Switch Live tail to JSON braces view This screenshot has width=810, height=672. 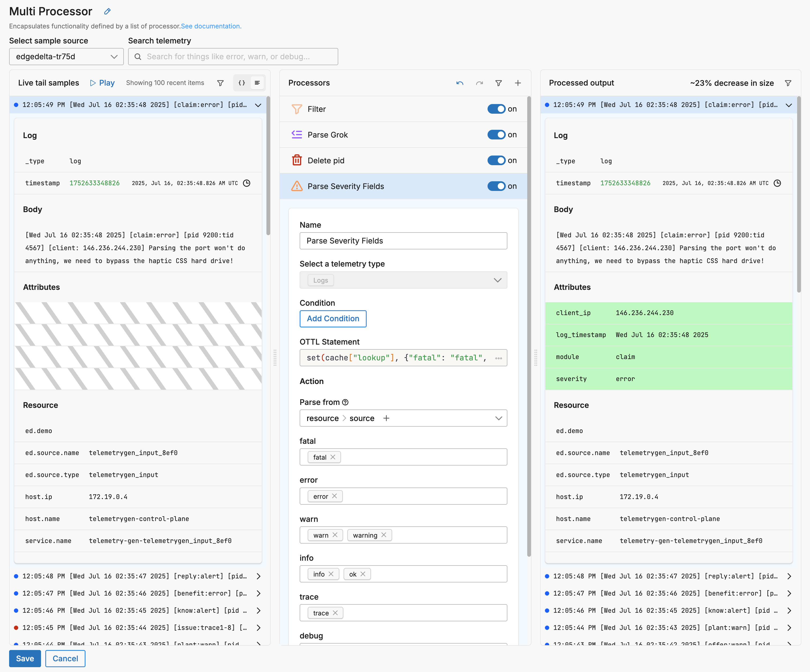pyautogui.click(x=242, y=83)
